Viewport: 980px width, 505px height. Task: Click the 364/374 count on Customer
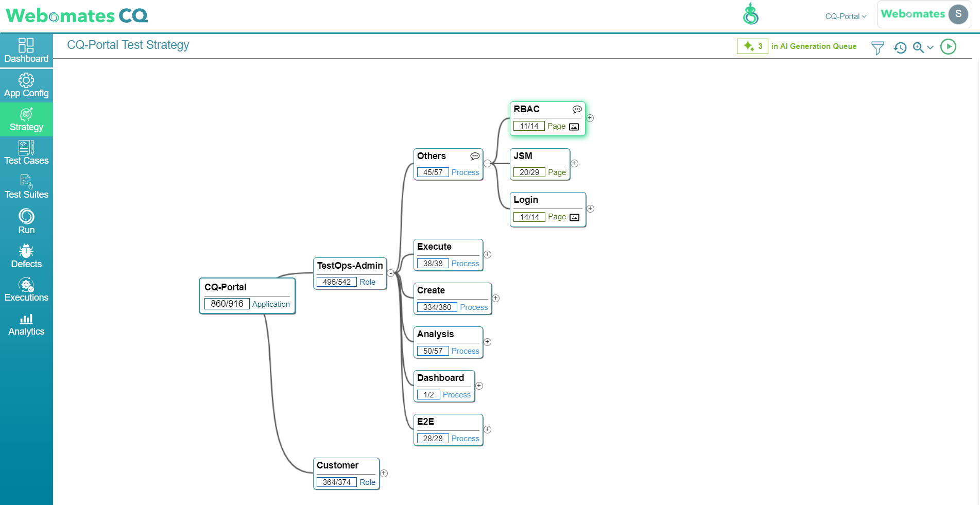(x=337, y=482)
